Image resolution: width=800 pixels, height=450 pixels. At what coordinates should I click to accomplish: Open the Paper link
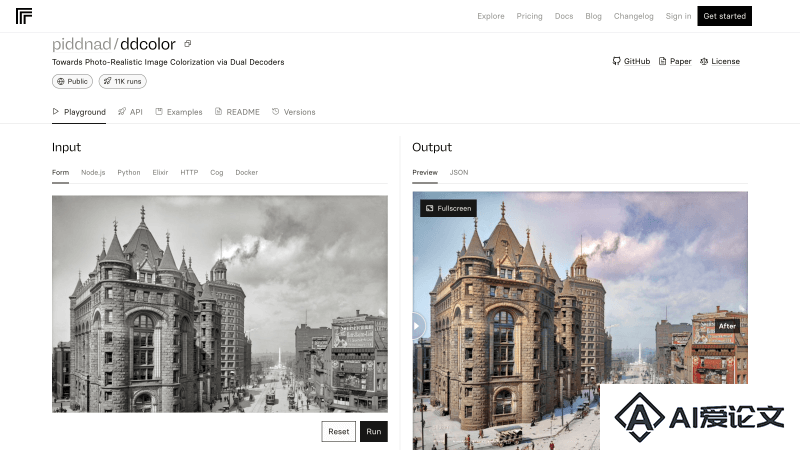coord(675,61)
